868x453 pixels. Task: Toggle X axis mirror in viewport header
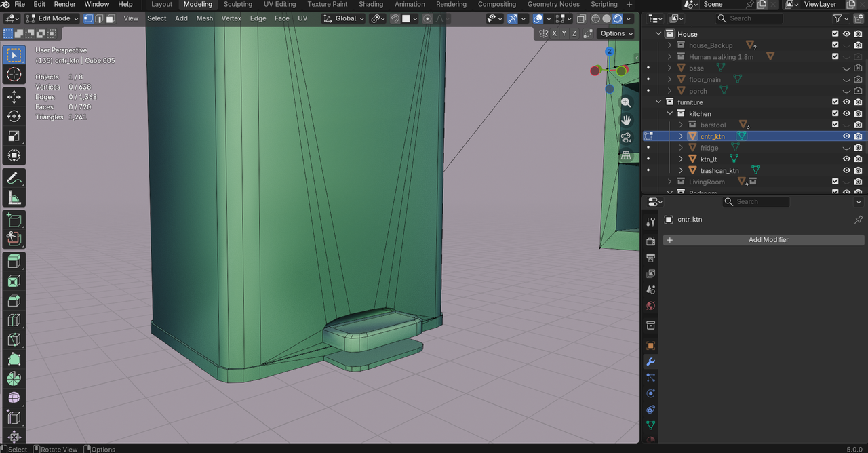(x=554, y=33)
